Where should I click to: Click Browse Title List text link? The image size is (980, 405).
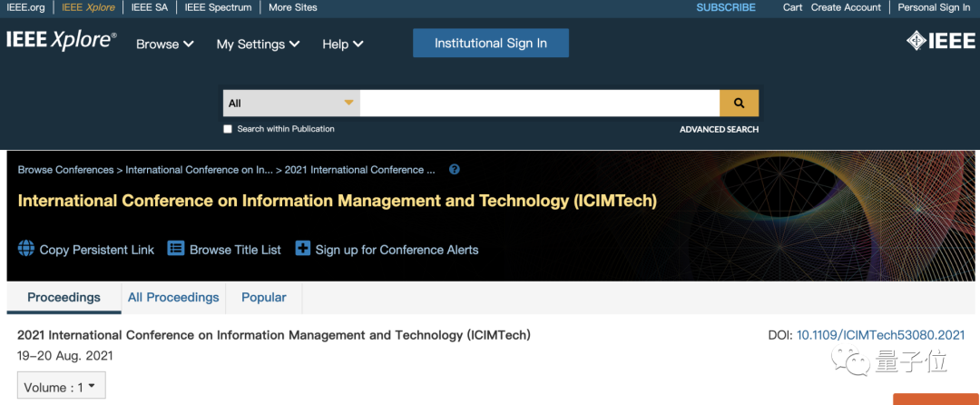[235, 250]
